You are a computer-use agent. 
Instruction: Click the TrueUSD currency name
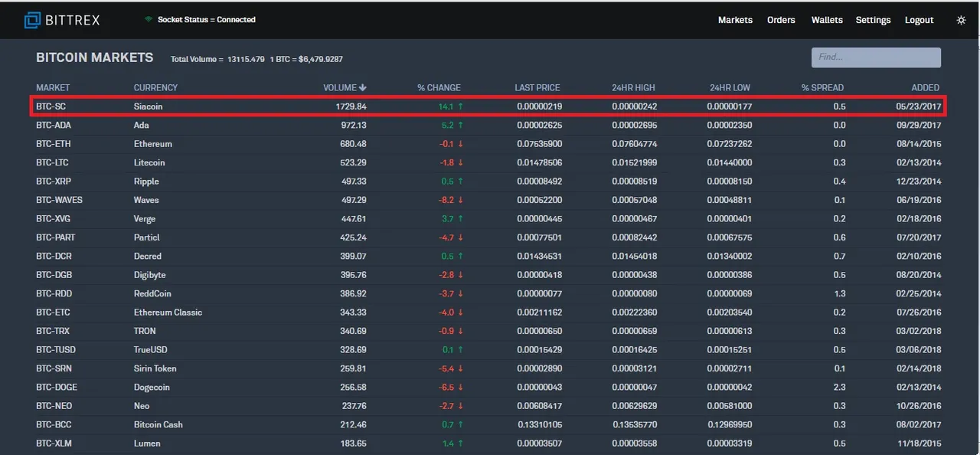click(x=151, y=349)
